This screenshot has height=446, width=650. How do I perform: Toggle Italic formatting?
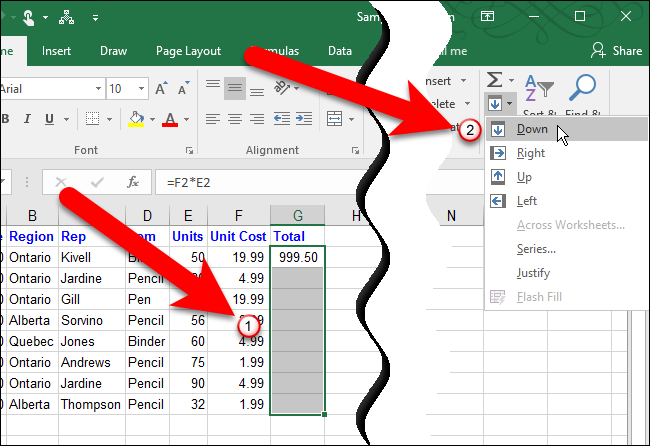pyautogui.click(x=27, y=119)
